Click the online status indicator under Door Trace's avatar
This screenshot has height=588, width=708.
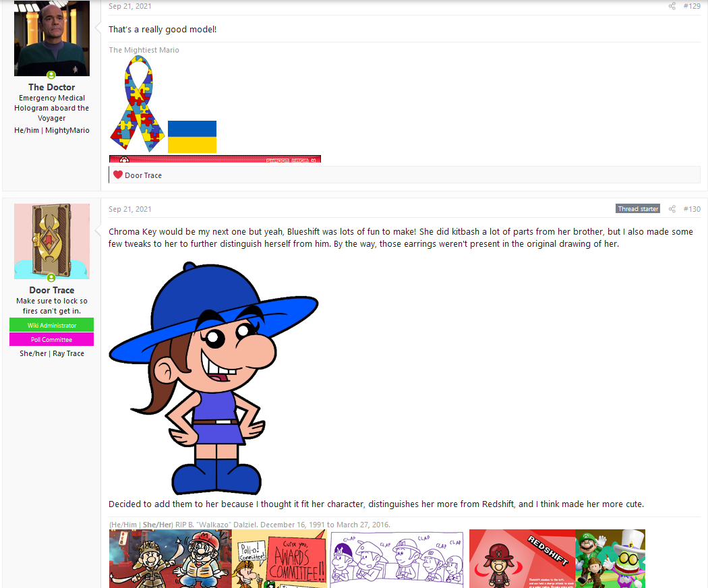pos(51,278)
